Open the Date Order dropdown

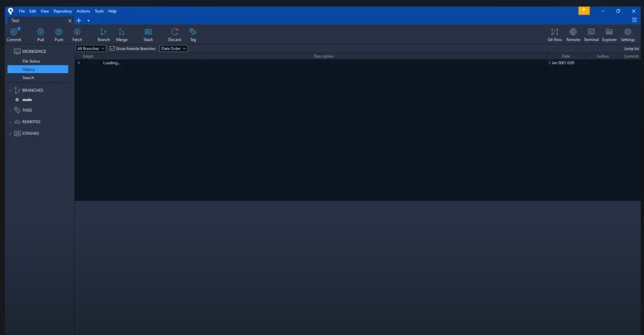(x=173, y=48)
